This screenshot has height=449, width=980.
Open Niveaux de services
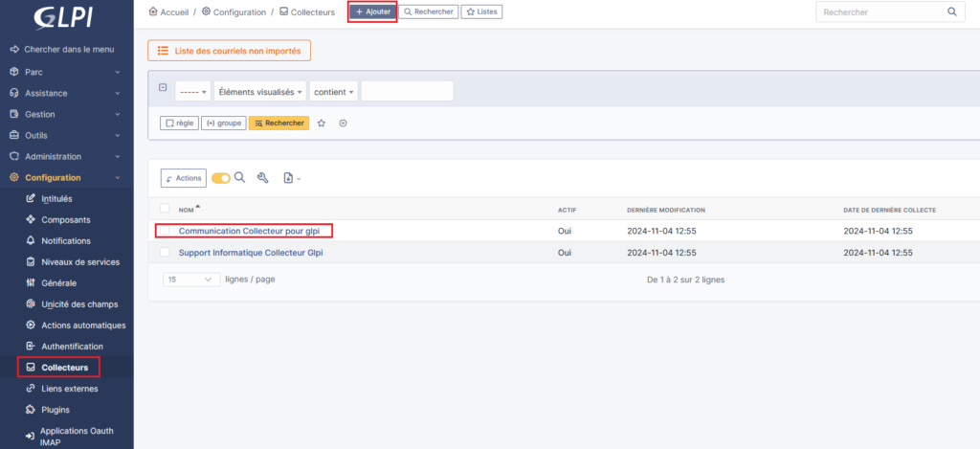[80, 262]
